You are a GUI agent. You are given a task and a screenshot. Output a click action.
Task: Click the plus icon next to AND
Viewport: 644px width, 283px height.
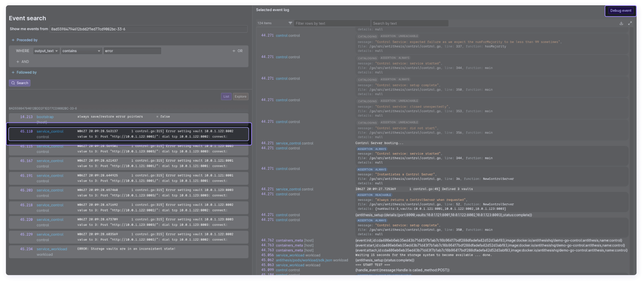point(18,62)
